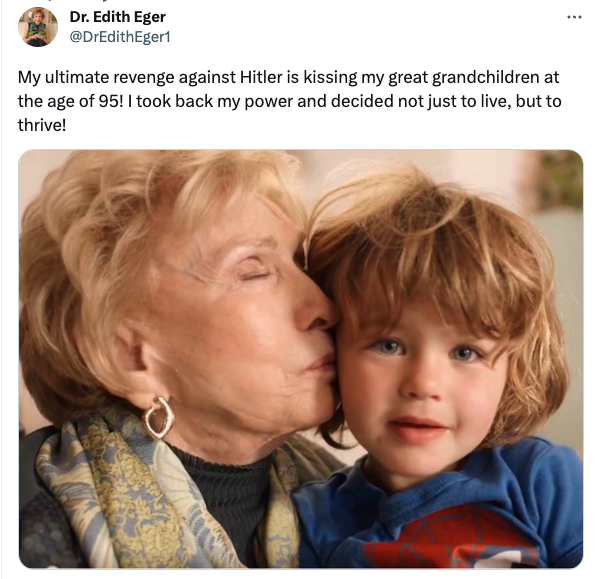Image resolution: width=600 pixels, height=579 pixels.
Task: Click the words "took back my power"
Action: click(x=215, y=101)
